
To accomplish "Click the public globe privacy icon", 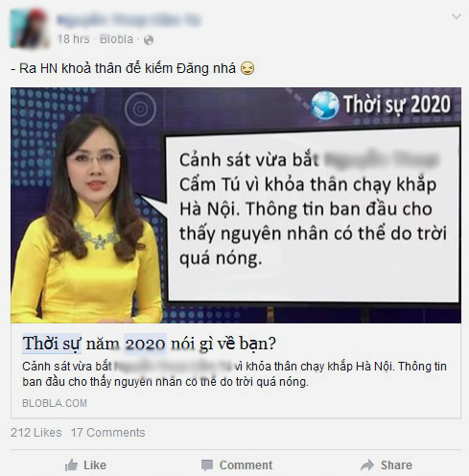I will [149, 40].
